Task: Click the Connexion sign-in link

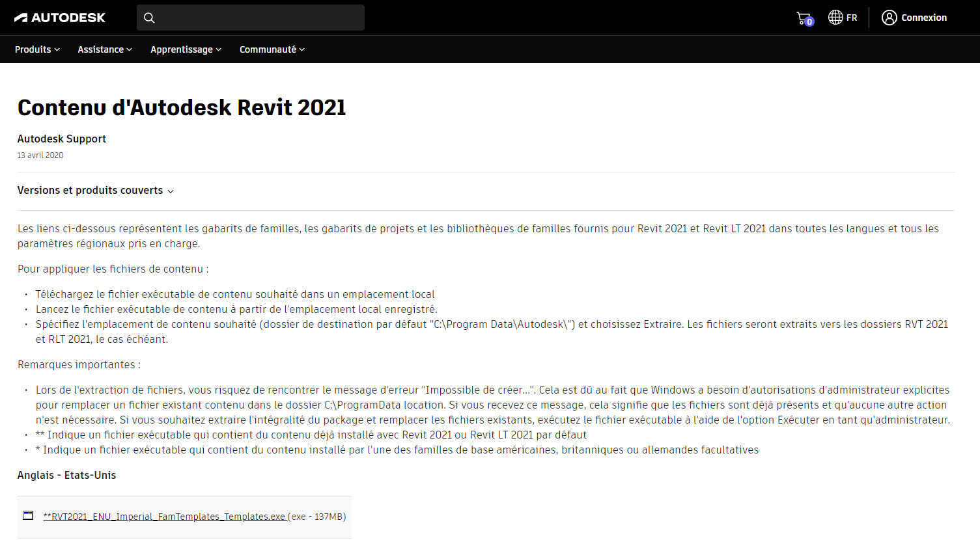Action: (923, 18)
